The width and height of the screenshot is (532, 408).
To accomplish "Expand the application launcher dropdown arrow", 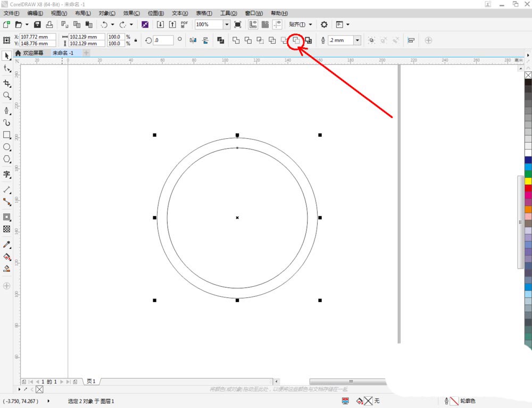I will pos(347,24).
